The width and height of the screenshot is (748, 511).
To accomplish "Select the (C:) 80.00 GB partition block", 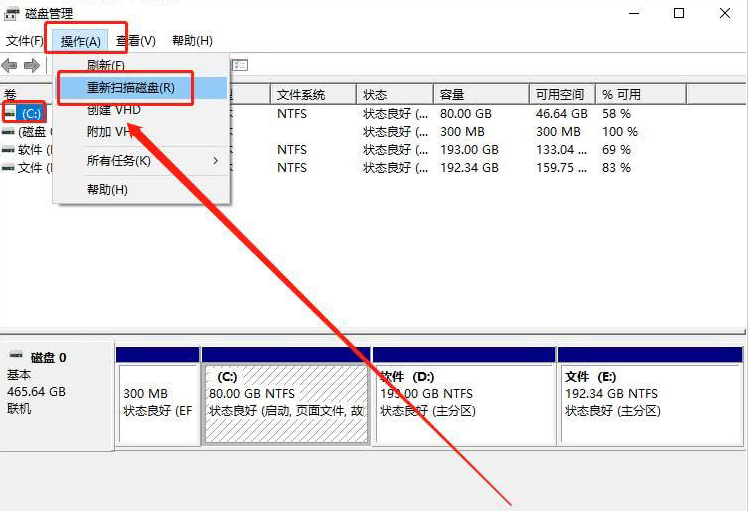I will click(x=286, y=396).
